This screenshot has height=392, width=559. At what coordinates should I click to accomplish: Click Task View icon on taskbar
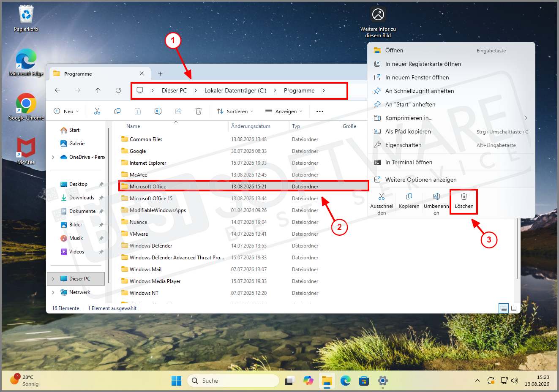tap(289, 381)
